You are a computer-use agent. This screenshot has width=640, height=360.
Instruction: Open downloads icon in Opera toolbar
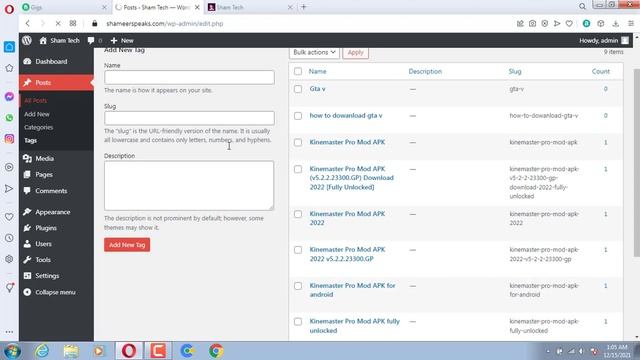[616, 24]
